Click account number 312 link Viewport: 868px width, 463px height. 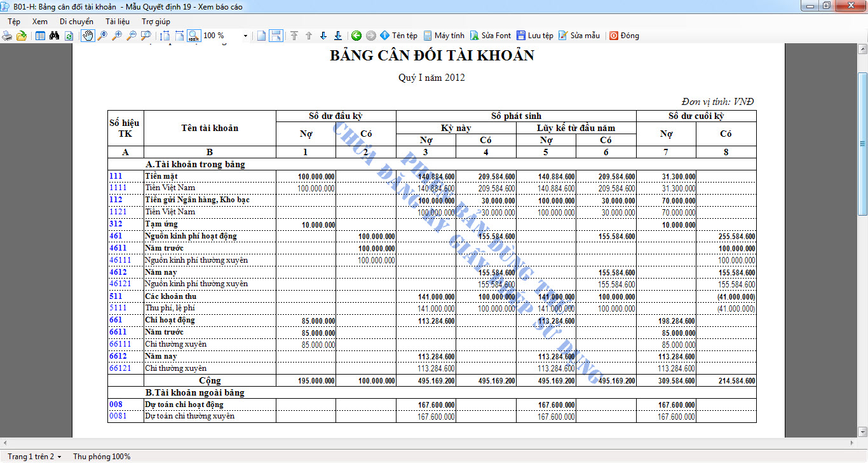116,224
